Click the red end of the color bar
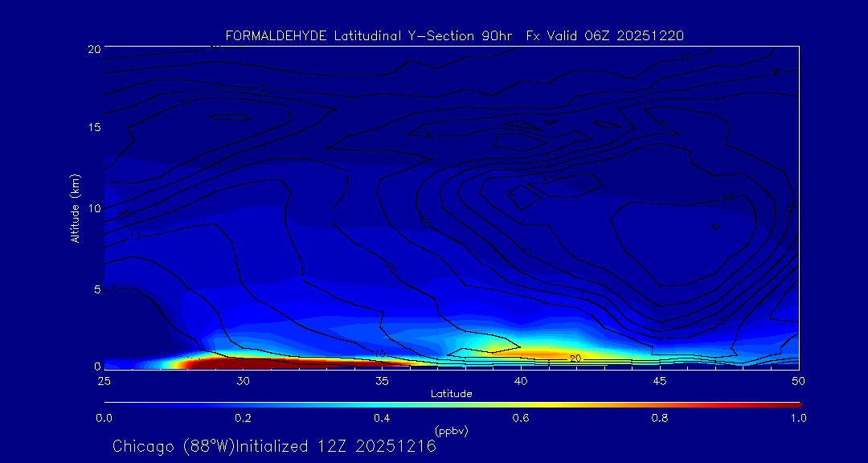The height and width of the screenshot is (463, 868). coord(792,404)
